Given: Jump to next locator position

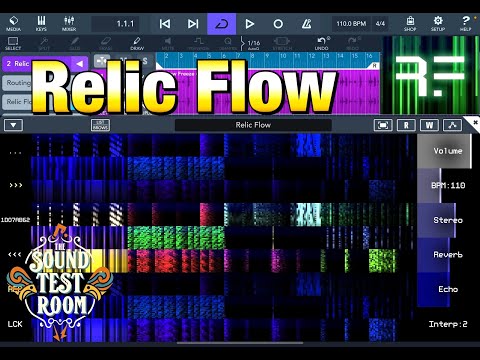Looking at the screenshot, I should (x=193, y=24).
